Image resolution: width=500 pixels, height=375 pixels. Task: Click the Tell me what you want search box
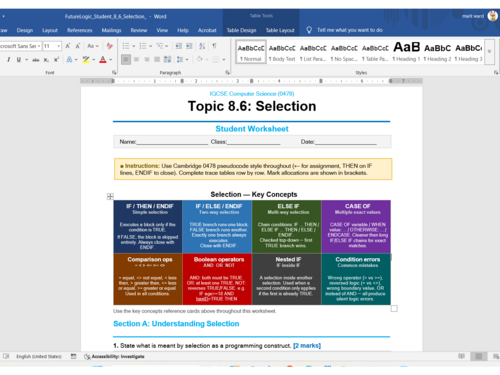(350, 30)
